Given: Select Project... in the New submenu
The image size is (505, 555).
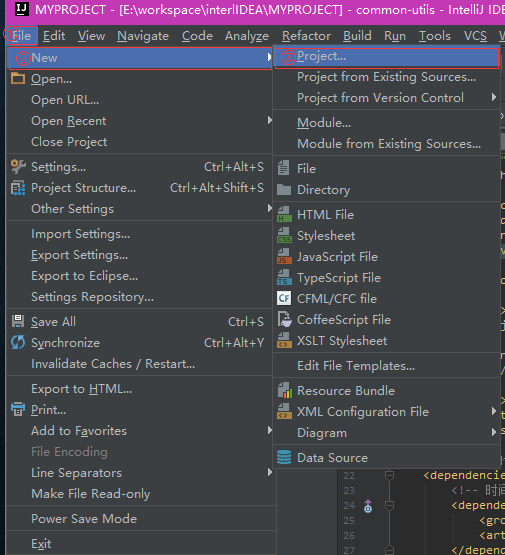Looking at the screenshot, I should (x=387, y=57).
